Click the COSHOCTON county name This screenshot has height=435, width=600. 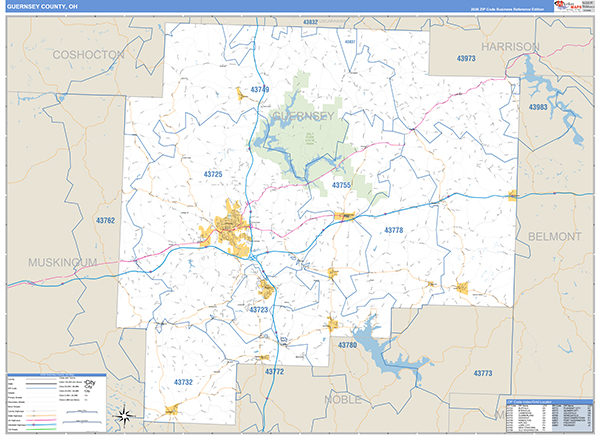pyautogui.click(x=88, y=55)
